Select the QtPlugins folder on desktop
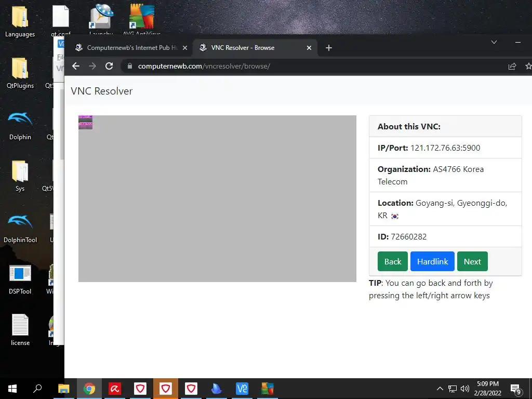This screenshot has width=532, height=399. [20, 73]
